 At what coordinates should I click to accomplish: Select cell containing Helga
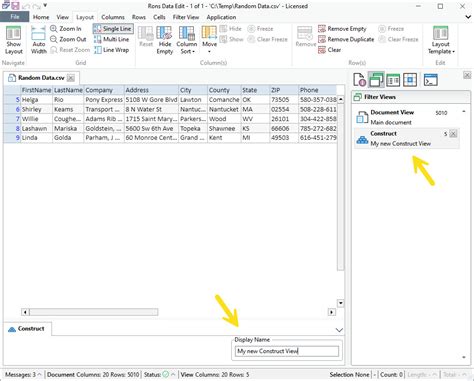pyautogui.click(x=36, y=100)
